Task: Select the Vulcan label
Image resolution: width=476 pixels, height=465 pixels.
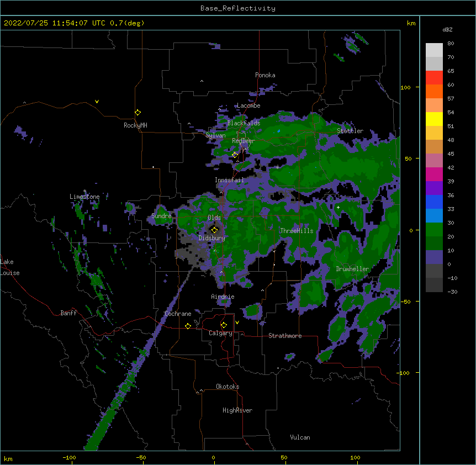Action: 300,437
